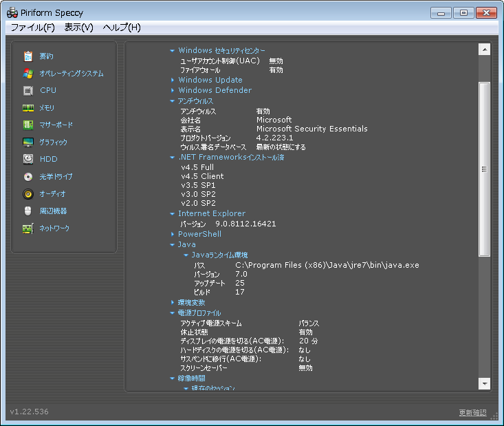Click the ファイアウォール row
The height and width of the screenshot is (426, 504).
point(232,70)
